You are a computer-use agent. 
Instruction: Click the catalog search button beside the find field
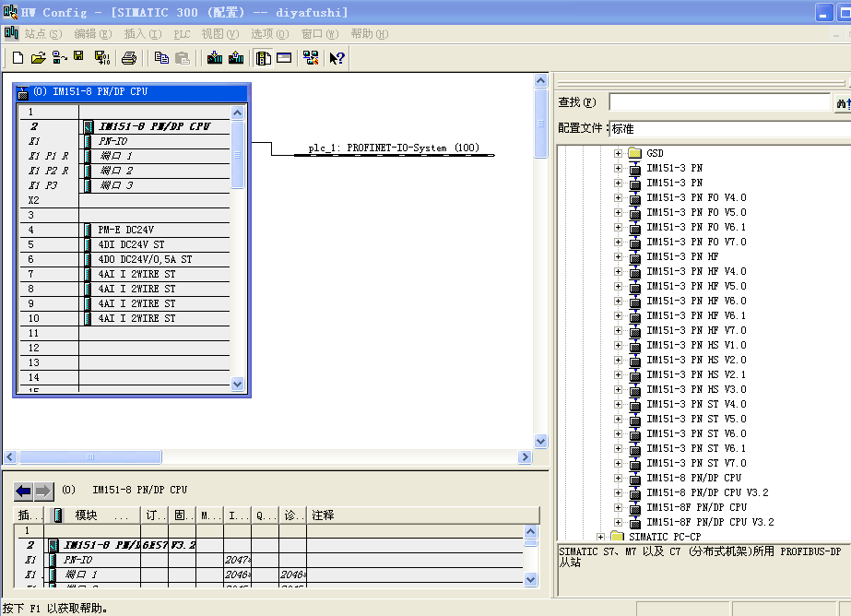[x=843, y=102]
